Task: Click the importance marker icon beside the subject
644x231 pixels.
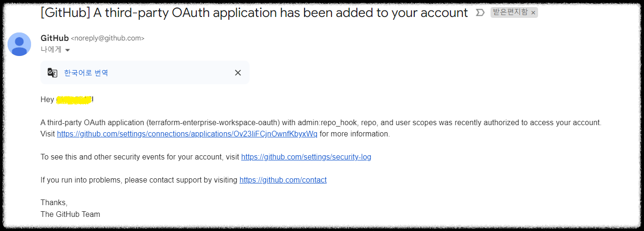Action: [x=480, y=13]
